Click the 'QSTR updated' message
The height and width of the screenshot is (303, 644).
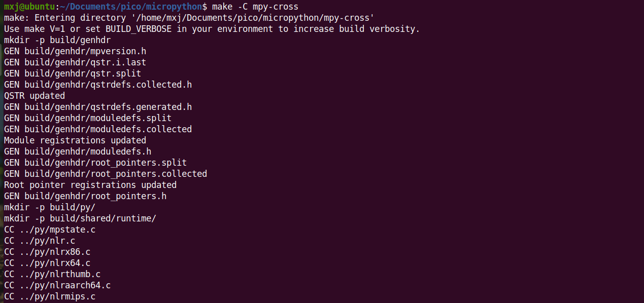pyautogui.click(x=35, y=96)
